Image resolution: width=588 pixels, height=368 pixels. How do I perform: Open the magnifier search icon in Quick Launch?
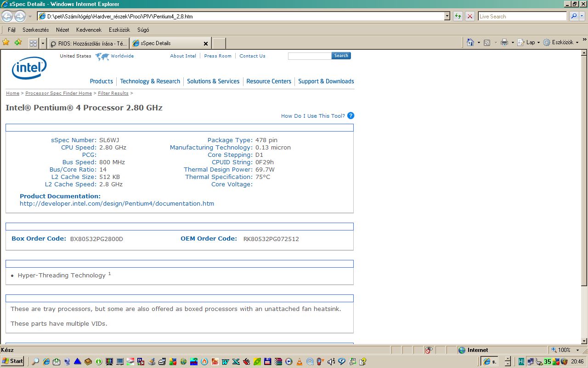35,362
